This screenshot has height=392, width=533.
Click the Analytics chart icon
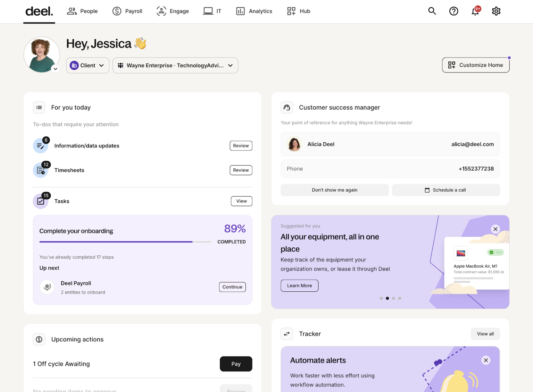coord(240,11)
